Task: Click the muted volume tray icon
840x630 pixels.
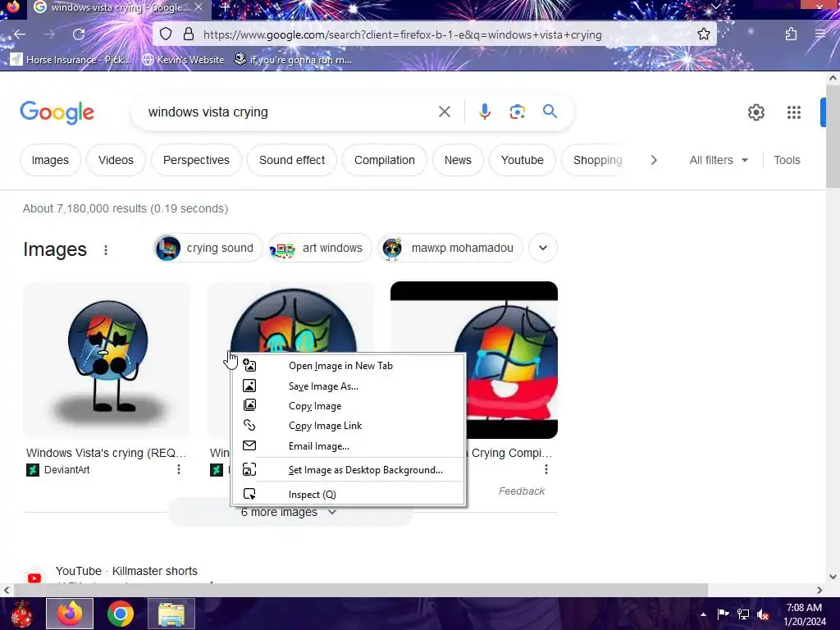Action: 763,614
